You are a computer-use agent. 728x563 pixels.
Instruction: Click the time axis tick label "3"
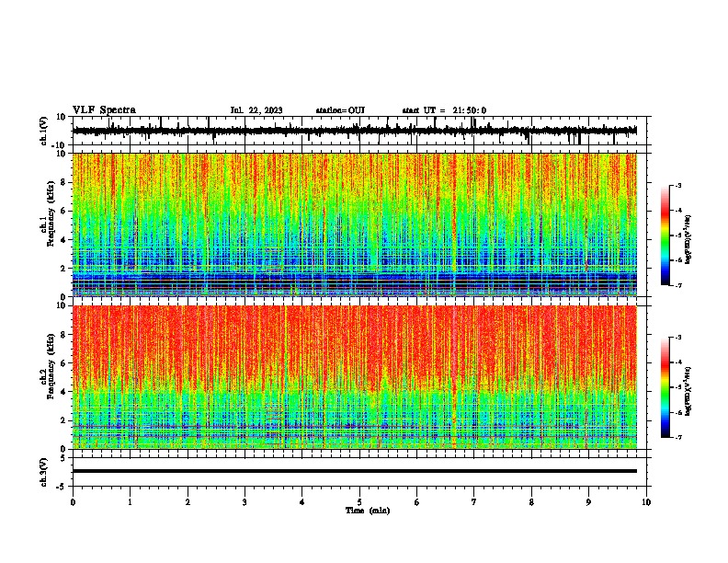245,502
